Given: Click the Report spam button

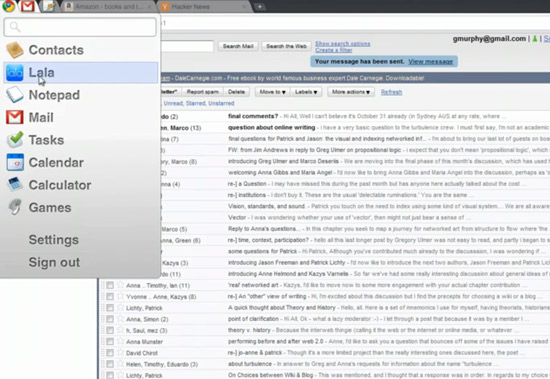Looking at the screenshot, I should pyautogui.click(x=203, y=92).
